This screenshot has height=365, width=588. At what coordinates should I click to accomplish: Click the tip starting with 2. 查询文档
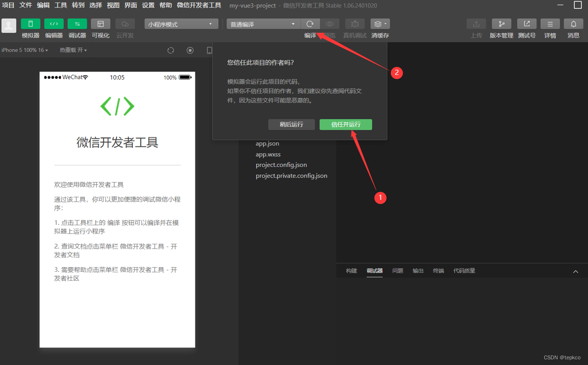116,251
